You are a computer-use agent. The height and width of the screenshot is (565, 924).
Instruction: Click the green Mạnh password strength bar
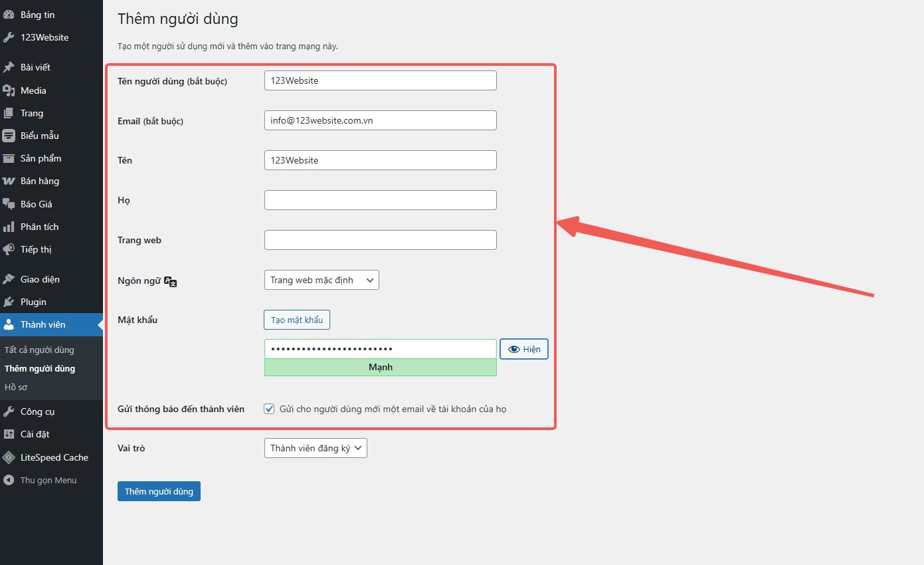click(380, 367)
